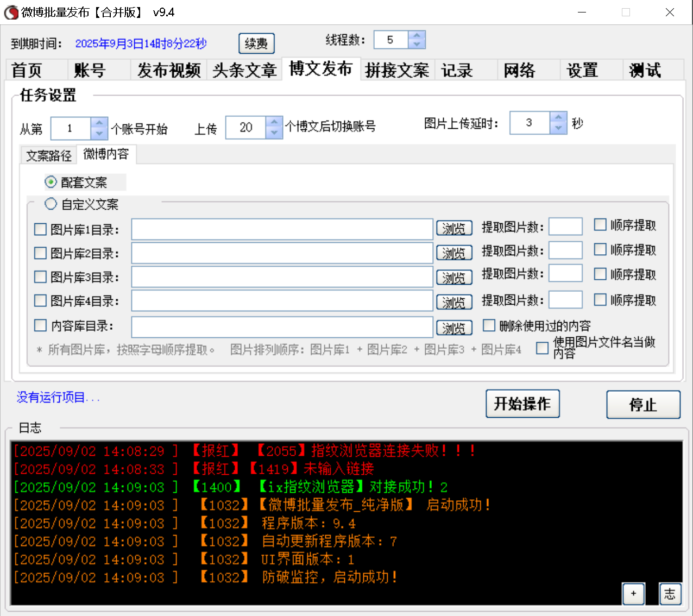693x616 pixels.
Task: Click 浏览 next to 图片库3目录
Action: [x=454, y=277]
